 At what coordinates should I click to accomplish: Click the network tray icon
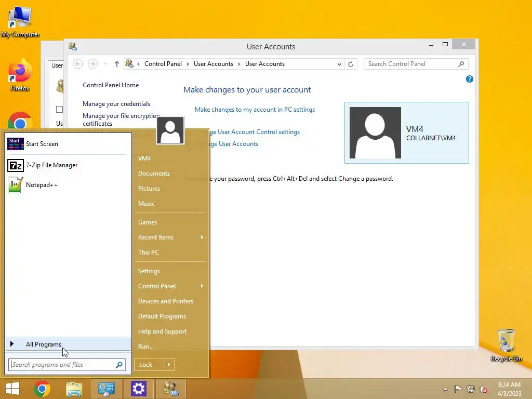pyautogui.click(x=471, y=389)
